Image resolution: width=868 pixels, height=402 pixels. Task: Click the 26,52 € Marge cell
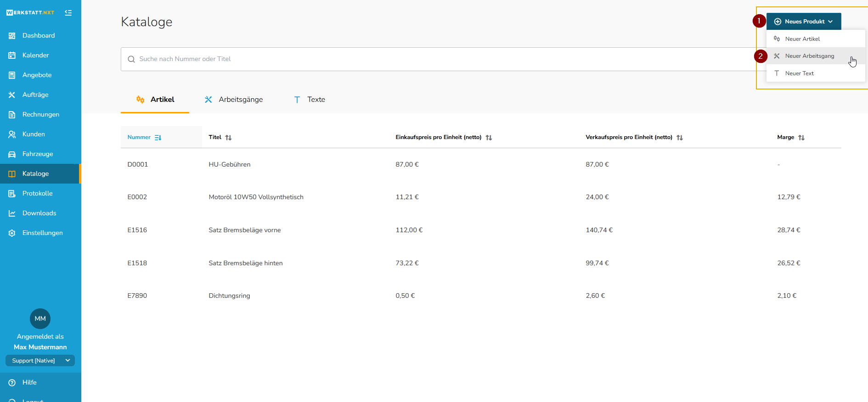click(789, 263)
